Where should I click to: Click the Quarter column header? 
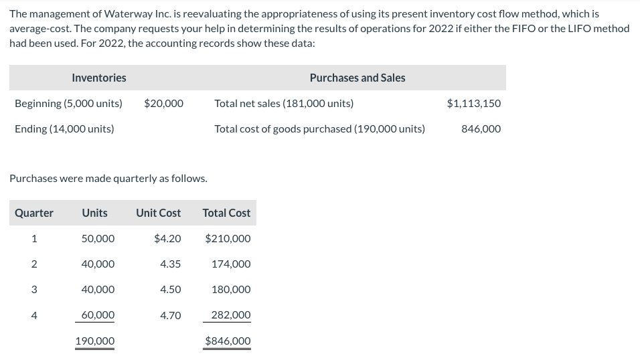tap(34, 213)
